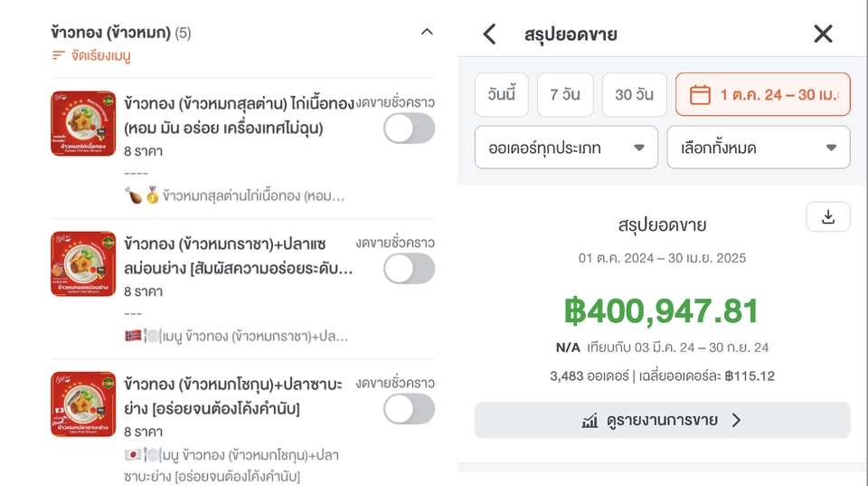The height and width of the screenshot is (486, 868).
Task: Click the right chevron beside ดูรายงานการขาย
Action: click(736, 421)
